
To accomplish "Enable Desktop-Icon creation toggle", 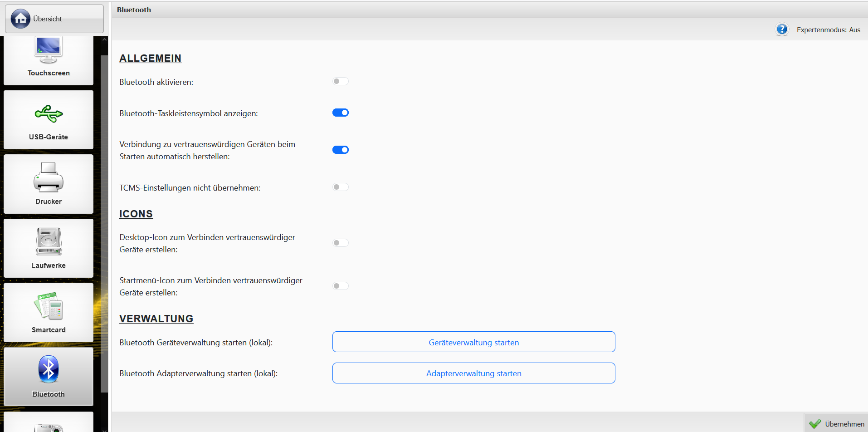I will click(x=341, y=243).
